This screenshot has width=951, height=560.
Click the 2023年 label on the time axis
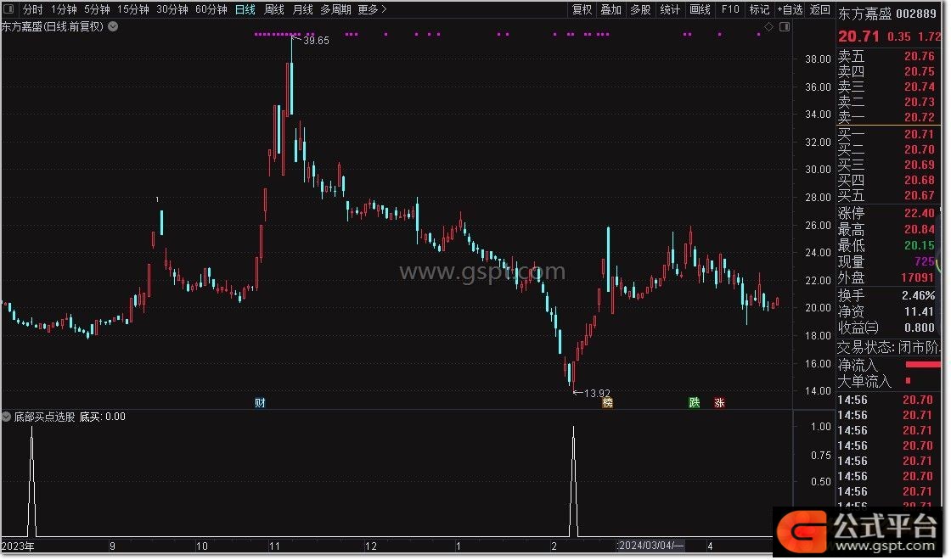[18, 546]
